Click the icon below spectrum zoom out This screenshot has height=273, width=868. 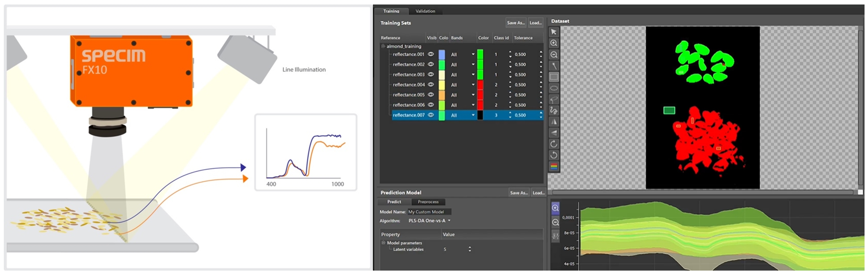555,237
